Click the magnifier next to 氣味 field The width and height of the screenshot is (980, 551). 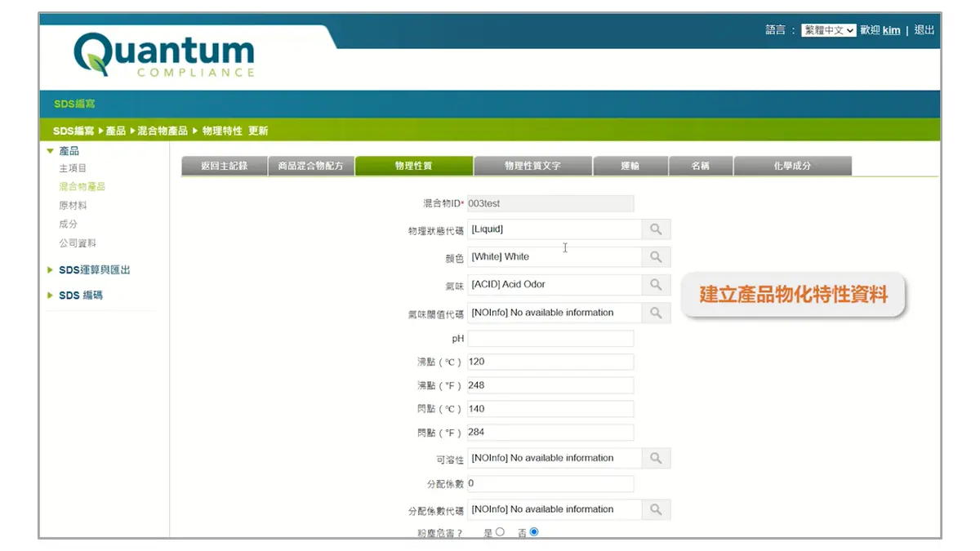pyautogui.click(x=656, y=285)
